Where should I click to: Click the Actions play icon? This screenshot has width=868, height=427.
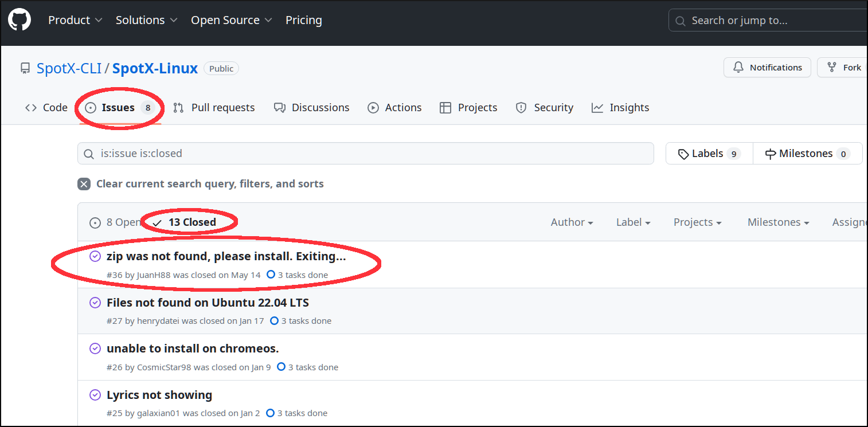pyautogui.click(x=373, y=108)
